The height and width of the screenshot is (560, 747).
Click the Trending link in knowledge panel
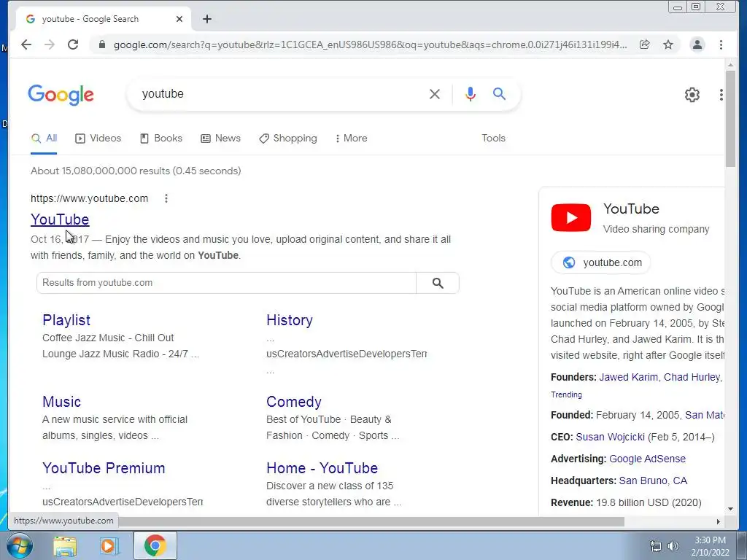tap(566, 394)
